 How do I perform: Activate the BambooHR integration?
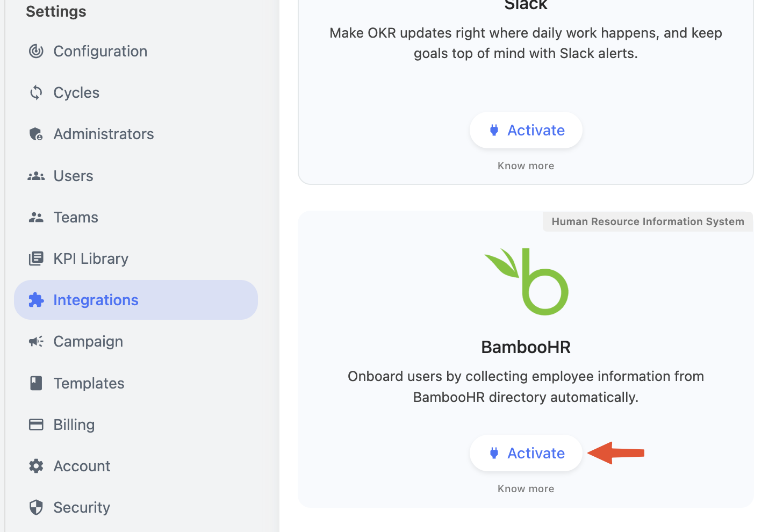[526, 453]
